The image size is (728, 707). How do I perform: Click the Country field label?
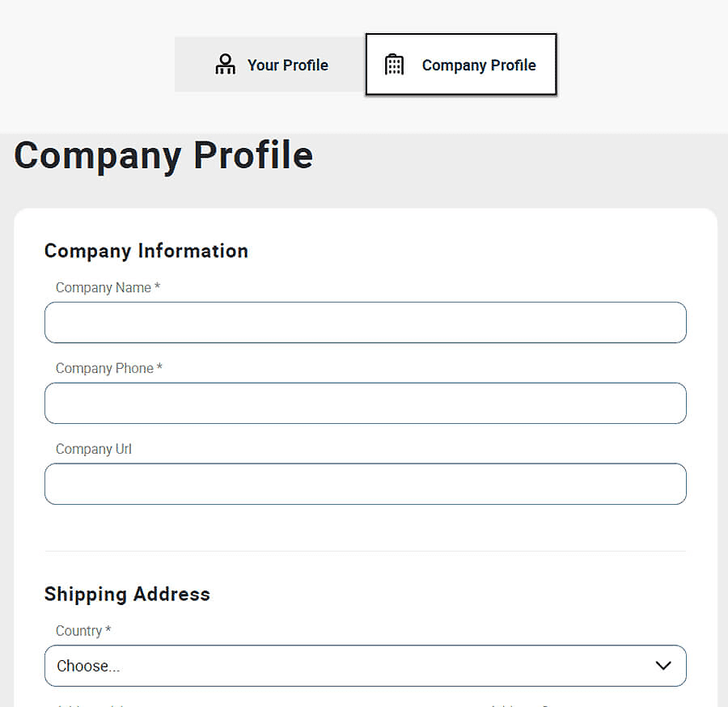pyautogui.click(x=78, y=631)
